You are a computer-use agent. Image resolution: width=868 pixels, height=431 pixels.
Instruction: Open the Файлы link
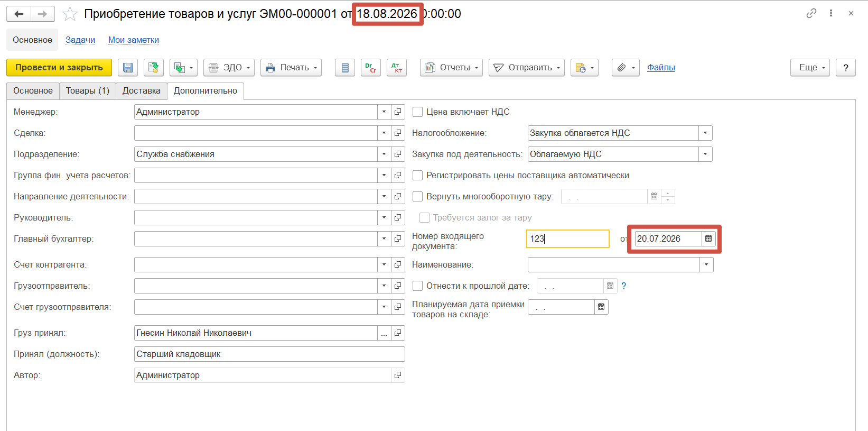[x=661, y=68]
